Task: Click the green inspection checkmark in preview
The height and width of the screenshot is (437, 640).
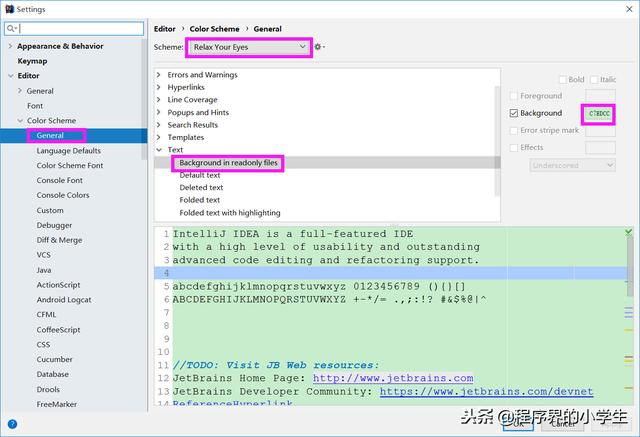Action: click(629, 232)
